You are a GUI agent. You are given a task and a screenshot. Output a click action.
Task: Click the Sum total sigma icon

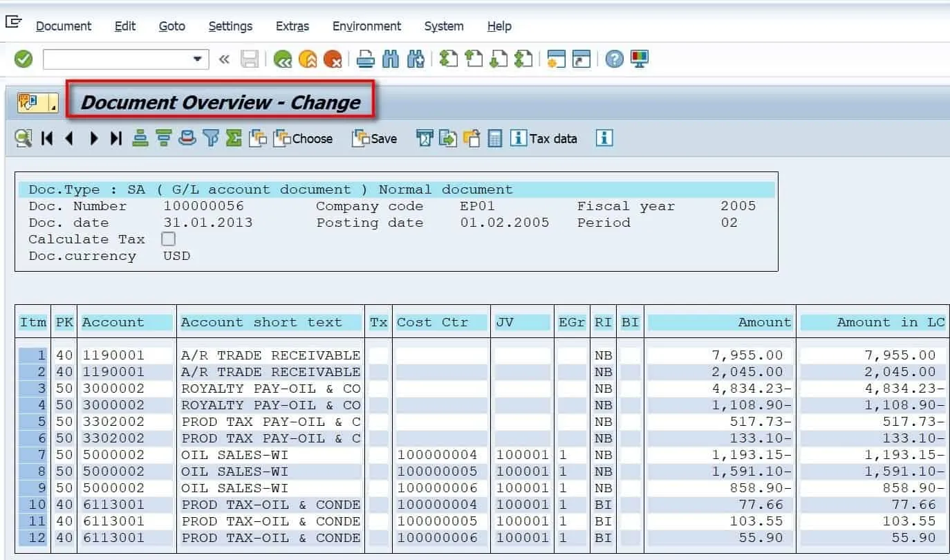[234, 138]
